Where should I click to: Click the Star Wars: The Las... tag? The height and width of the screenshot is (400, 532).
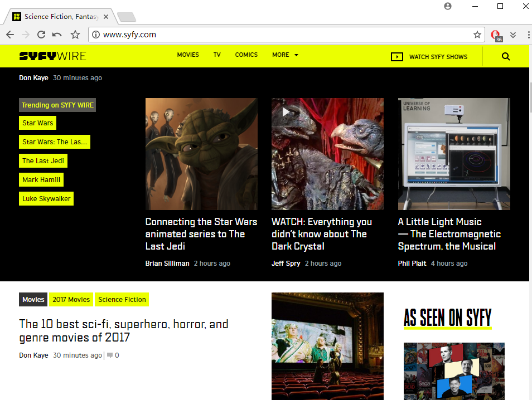click(55, 142)
